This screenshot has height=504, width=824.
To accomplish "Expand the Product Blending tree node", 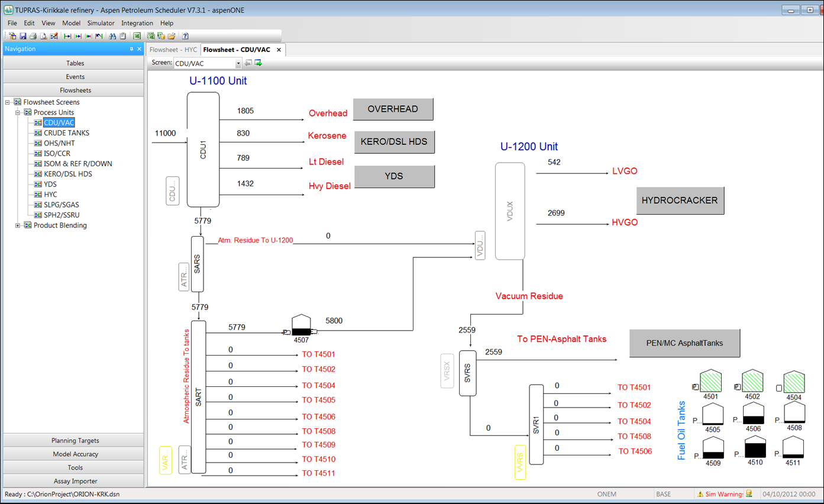I will (x=18, y=225).
